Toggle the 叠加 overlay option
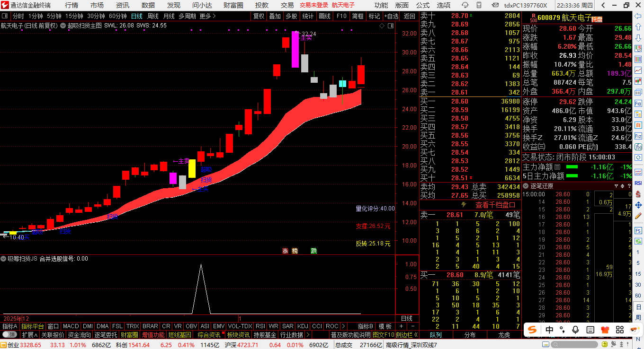Image resolution: width=644 pixels, height=349 pixels. tap(275, 16)
